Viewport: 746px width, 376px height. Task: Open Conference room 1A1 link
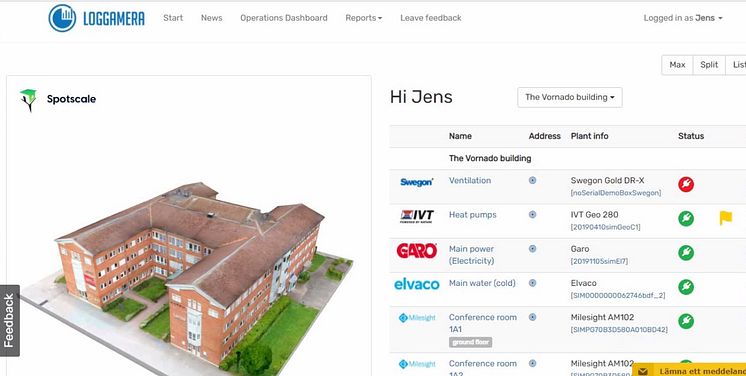pyautogui.click(x=482, y=323)
